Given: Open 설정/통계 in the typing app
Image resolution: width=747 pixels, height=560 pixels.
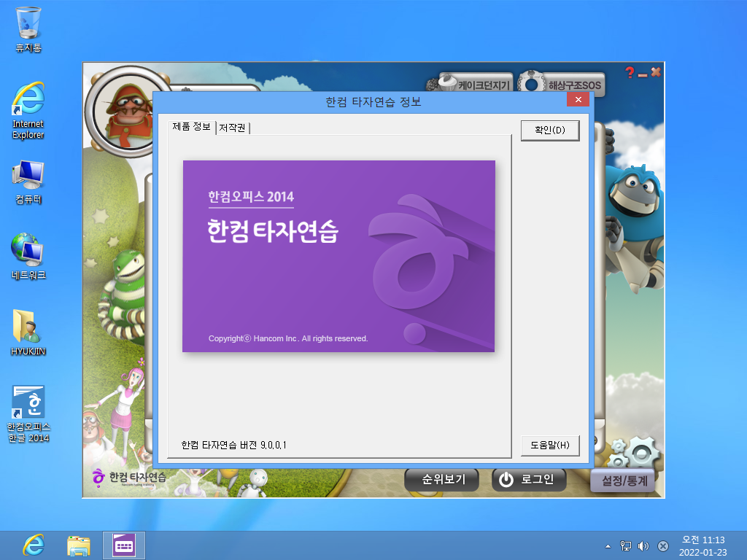Looking at the screenshot, I should click(x=624, y=481).
